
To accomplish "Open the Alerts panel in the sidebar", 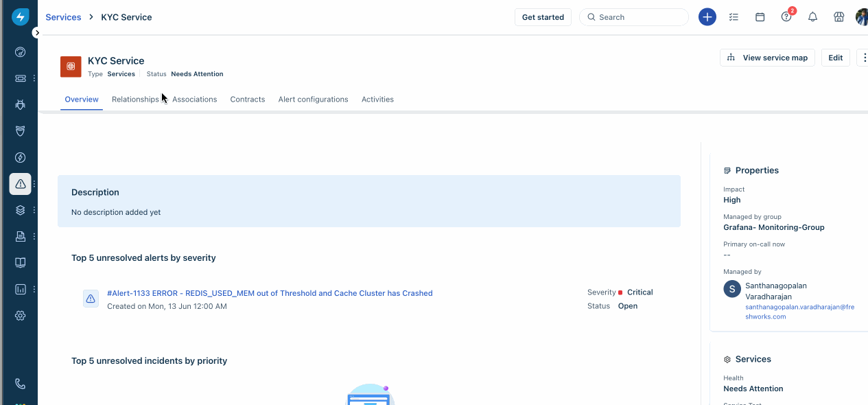I will point(20,183).
